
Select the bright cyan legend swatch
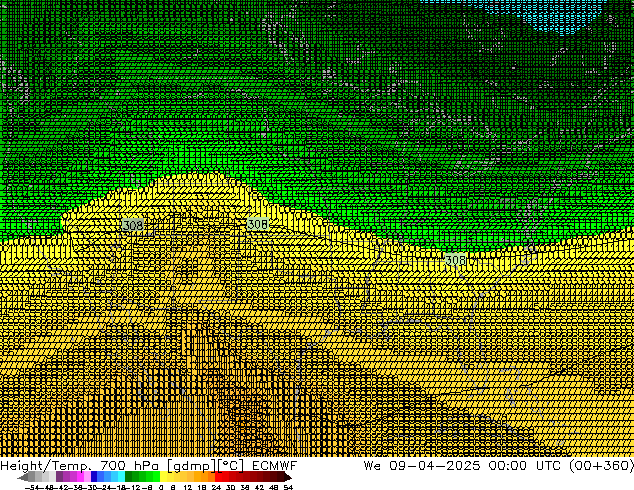[121, 476]
